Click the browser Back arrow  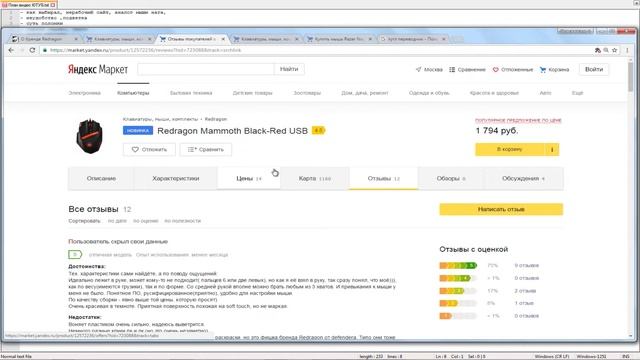(x=11, y=50)
